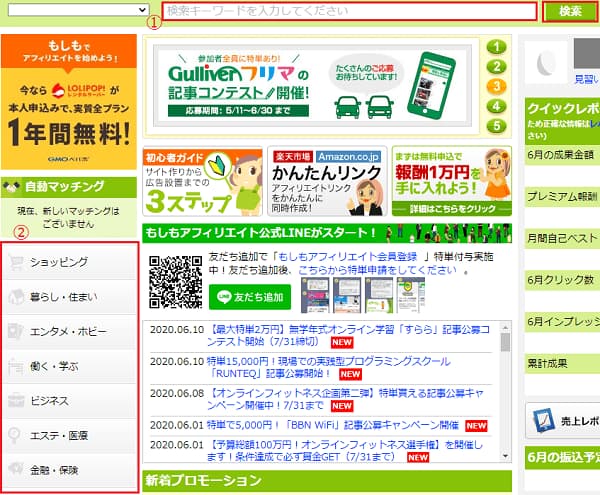Screen dimensions: 600x495
Task: Open the エンタメ・ホビー category
Action: click(71, 332)
